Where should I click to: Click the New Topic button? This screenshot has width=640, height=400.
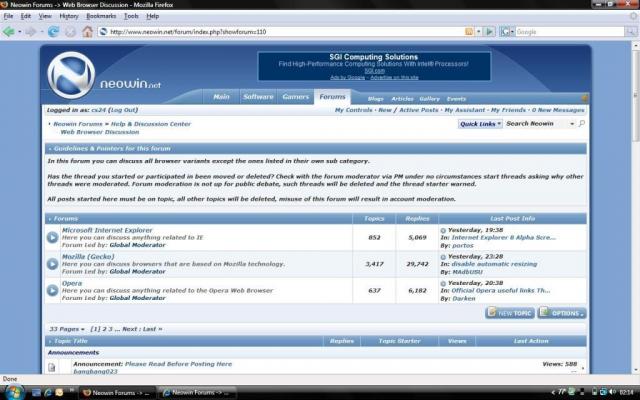coord(510,313)
